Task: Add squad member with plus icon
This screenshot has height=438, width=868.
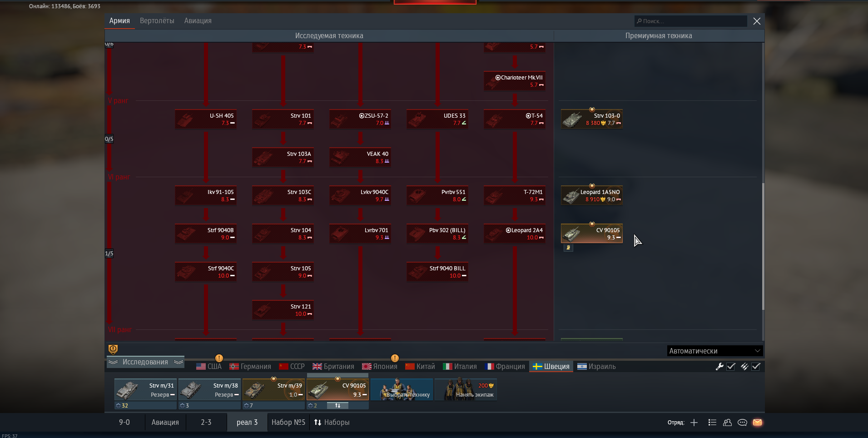Action: (x=694, y=423)
